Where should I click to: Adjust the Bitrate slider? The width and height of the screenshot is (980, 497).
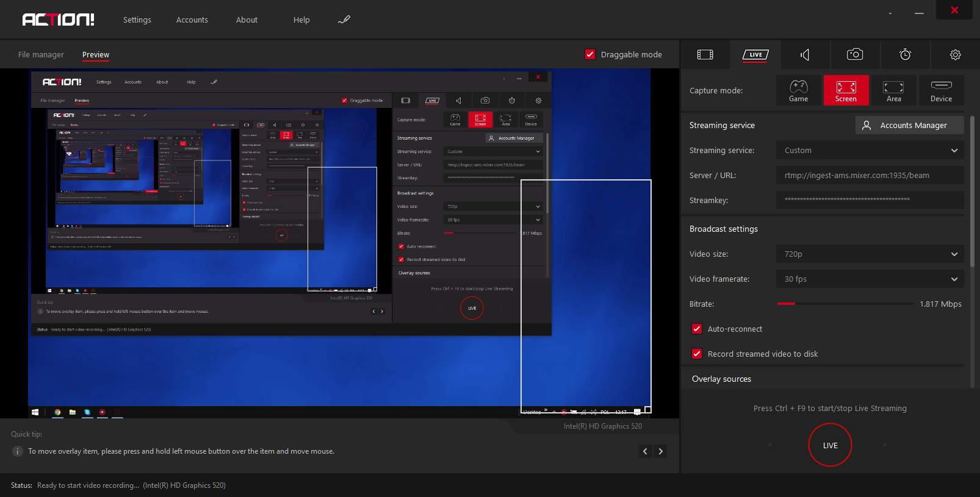point(845,304)
